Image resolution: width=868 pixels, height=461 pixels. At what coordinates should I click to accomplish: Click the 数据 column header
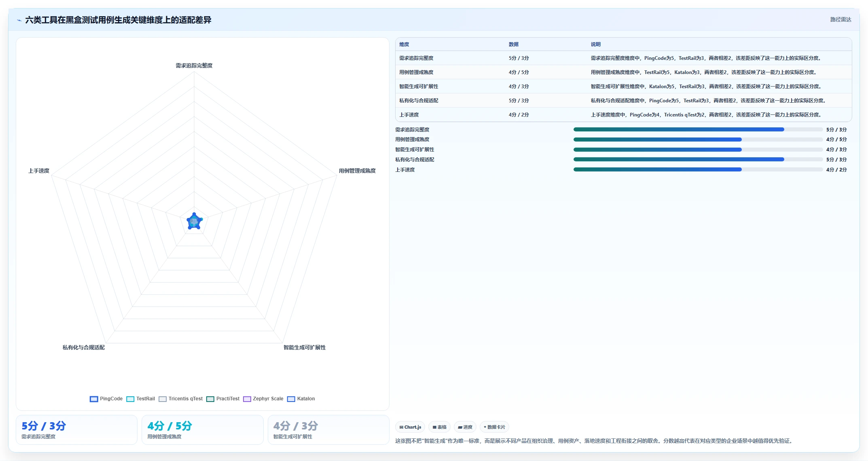(514, 44)
